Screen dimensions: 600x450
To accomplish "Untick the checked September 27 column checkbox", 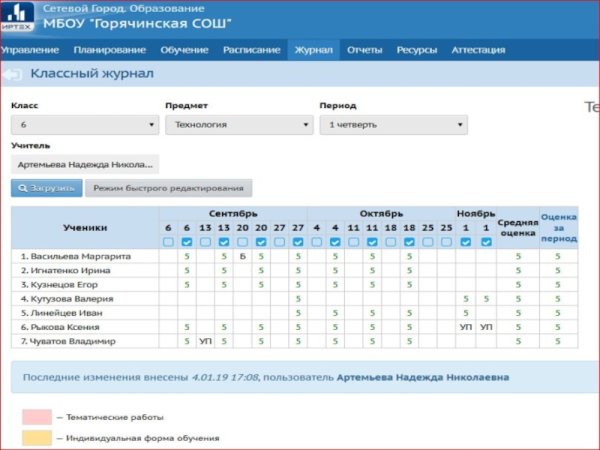I will tap(298, 242).
